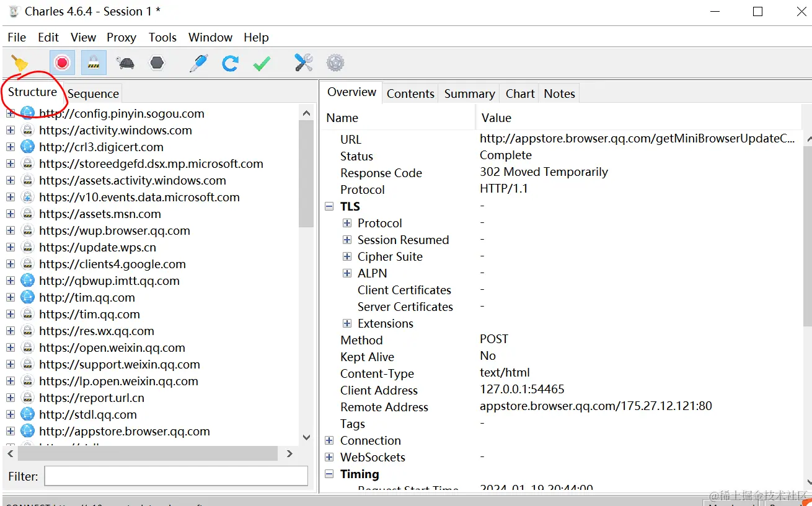Expand the config.pinyin.sogou.com host node
This screenshot has width=812, height=506.
coord(11,113)
